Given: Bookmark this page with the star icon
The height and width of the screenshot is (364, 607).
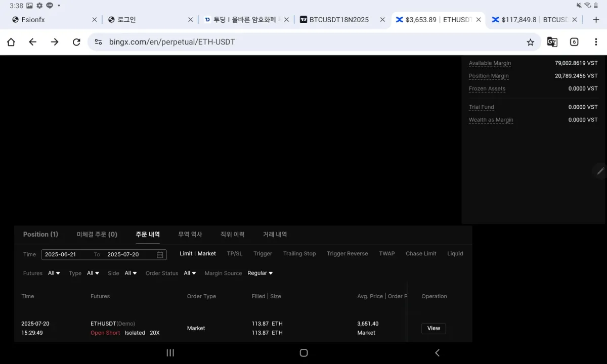Looking at the screenshot, I should [x=530, y=42].
